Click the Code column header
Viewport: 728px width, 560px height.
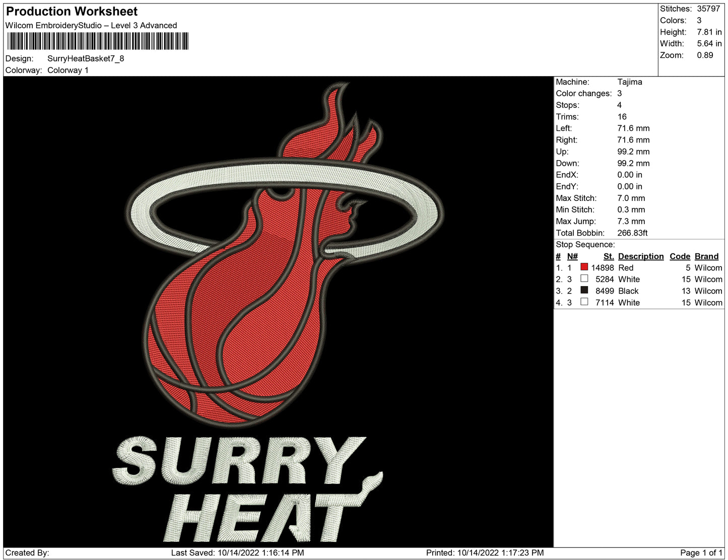pos(680,256)
